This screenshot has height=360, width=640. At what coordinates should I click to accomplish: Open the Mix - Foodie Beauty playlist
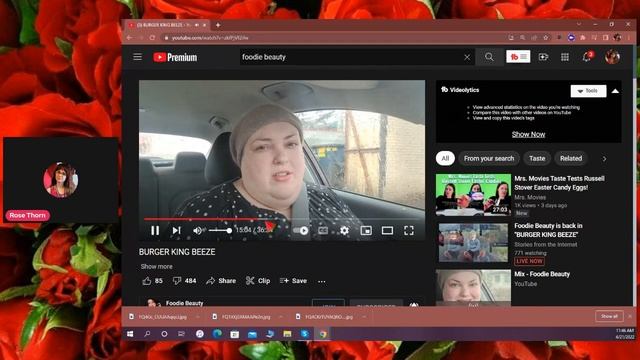(x=542, y=274)
